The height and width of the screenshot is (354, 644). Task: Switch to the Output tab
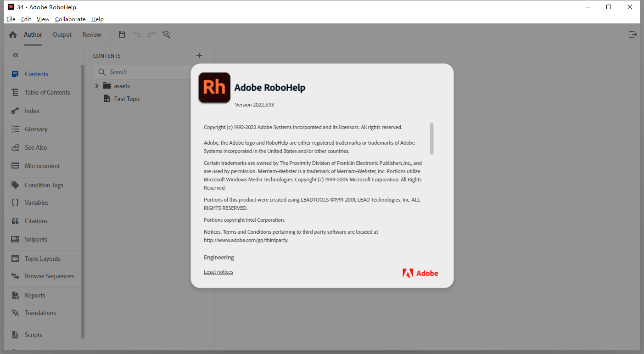pyautogui.click(x=62, y=34)
